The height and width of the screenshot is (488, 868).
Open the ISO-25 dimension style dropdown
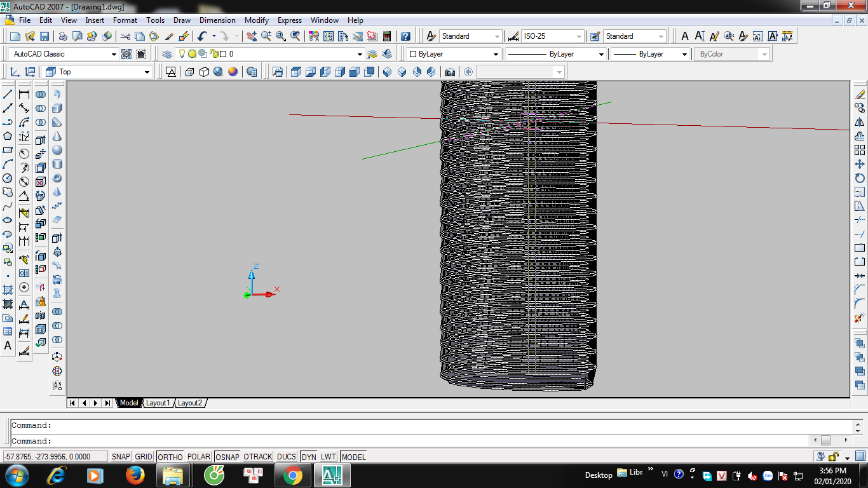coord(553,36)
